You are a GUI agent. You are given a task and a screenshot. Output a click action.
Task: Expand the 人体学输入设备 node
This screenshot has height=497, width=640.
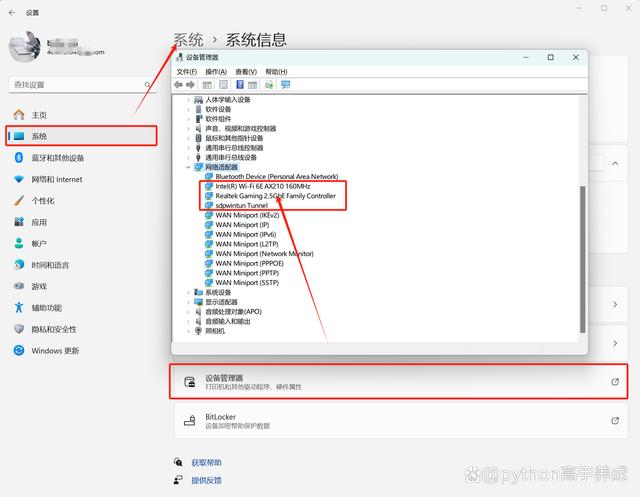[188, 100]
